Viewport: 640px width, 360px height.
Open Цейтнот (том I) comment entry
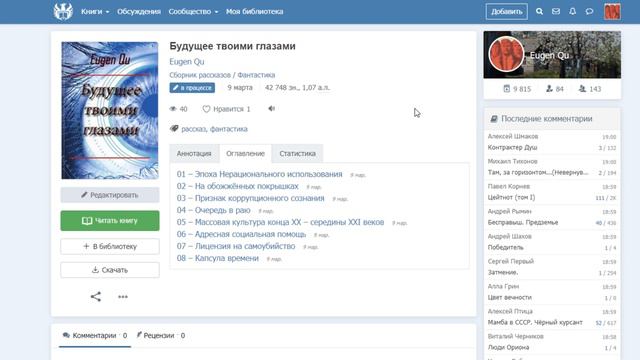[x=511, y=198]
